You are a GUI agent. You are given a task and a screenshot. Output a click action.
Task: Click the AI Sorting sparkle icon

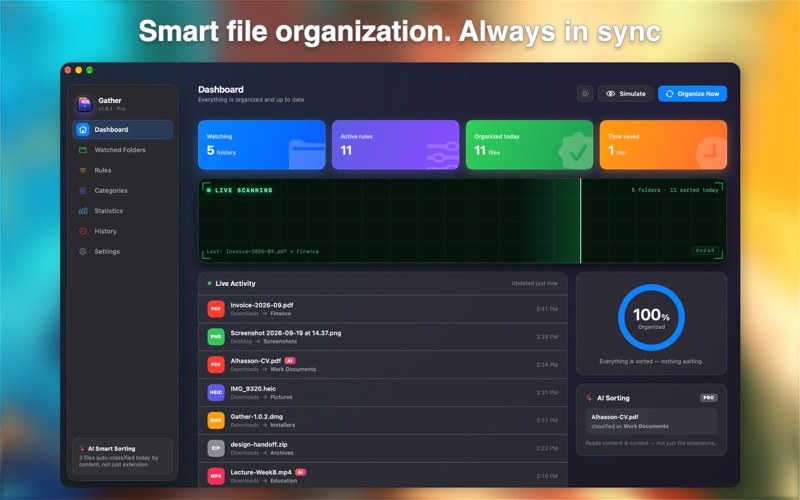[589, 398]
